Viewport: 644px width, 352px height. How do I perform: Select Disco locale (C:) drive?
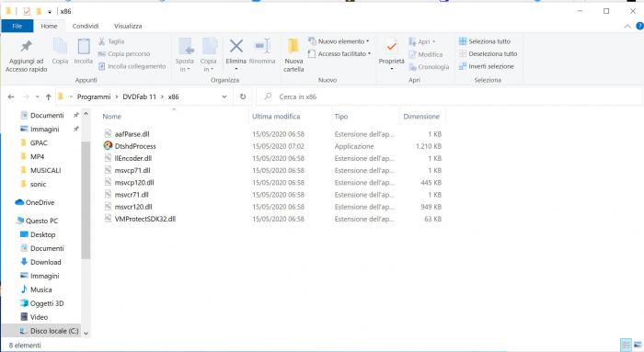pos(53,331)
